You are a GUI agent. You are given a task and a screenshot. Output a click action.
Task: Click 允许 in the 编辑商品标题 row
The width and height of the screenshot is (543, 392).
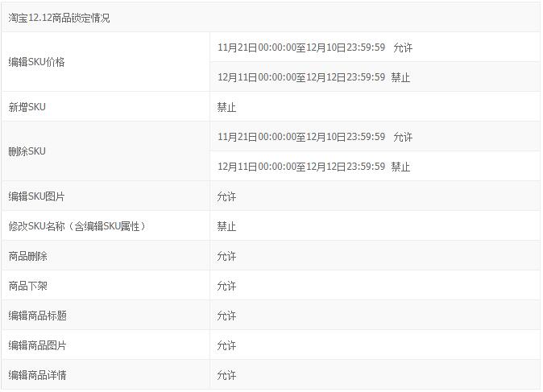click(x=226, y=316)
